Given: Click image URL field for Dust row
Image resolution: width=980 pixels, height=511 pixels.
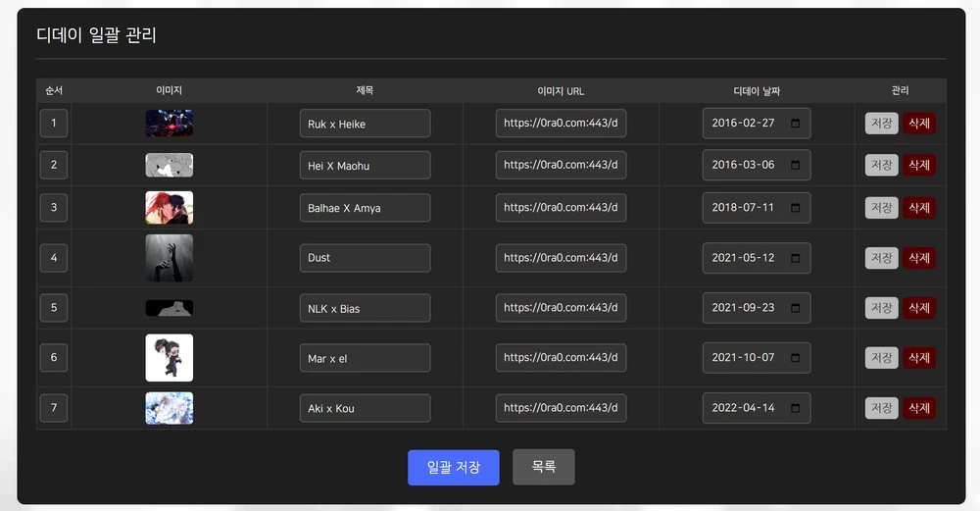Looking at the screenshot, I should [561, 258].
